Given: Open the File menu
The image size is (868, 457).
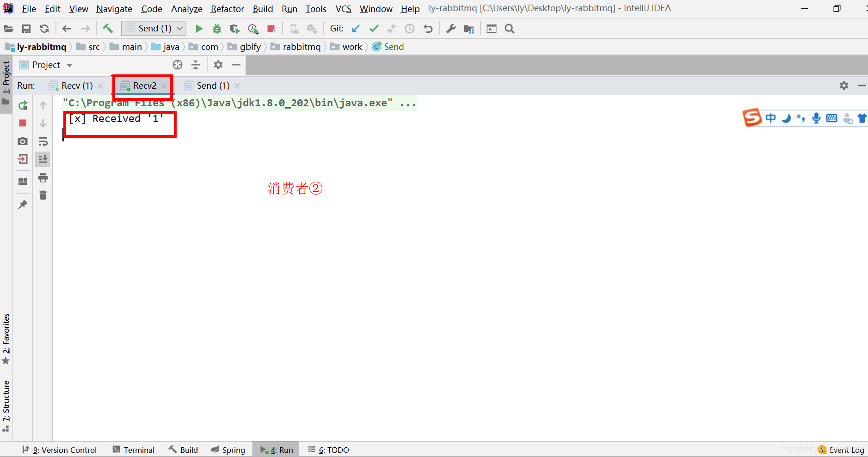Looking at the screenshot, I should pyautogui.click(x=29, y=9).
